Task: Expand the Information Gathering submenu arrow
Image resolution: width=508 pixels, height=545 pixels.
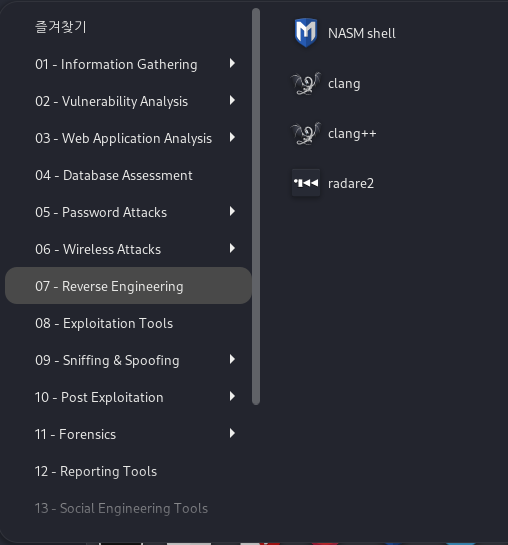Action: pos(232,63)
